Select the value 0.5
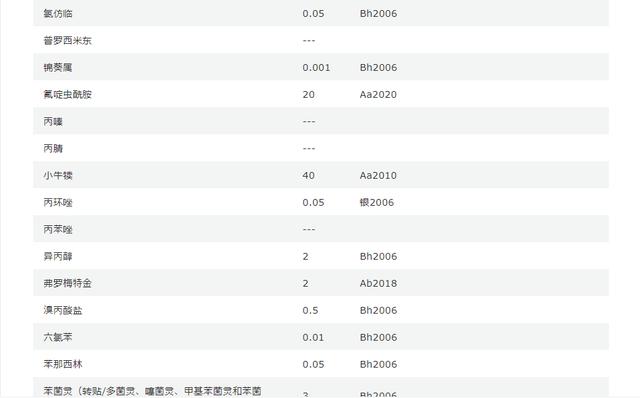 coord(310,310)
